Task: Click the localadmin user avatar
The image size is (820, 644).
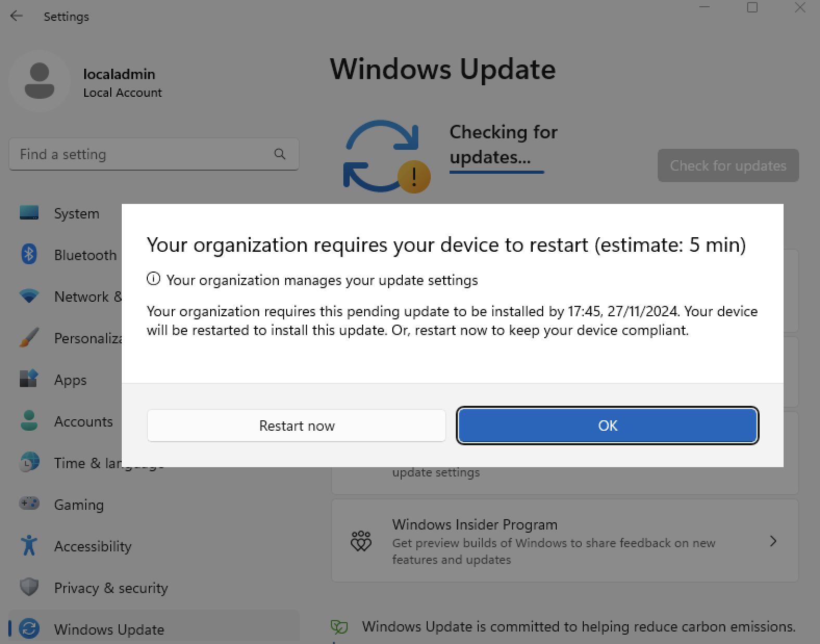Action: 40,81
